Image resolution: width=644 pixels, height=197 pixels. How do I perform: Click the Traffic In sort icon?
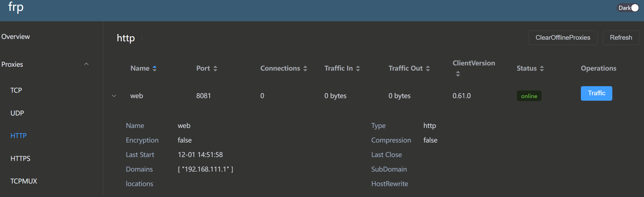click(358, 69)
